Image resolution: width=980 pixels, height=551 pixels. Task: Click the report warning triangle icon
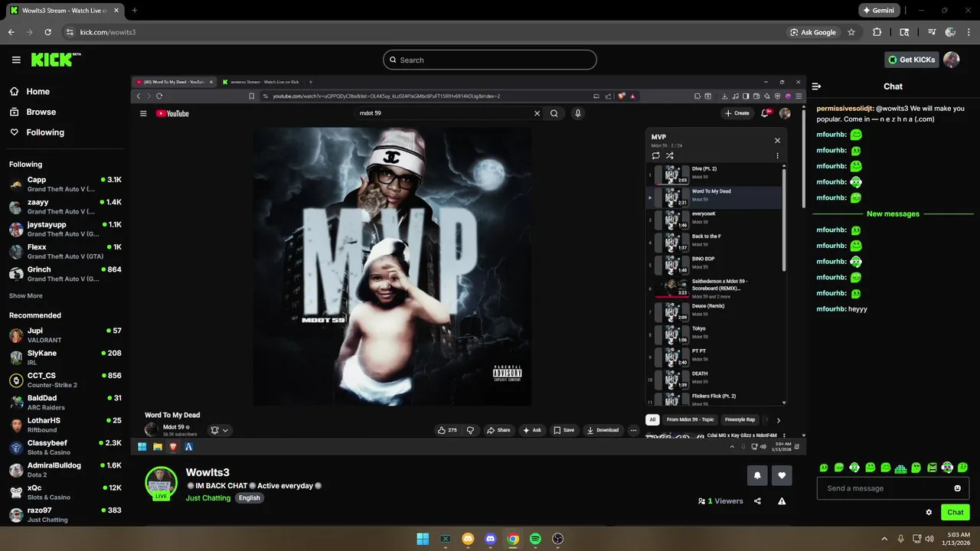click(782, 501)
